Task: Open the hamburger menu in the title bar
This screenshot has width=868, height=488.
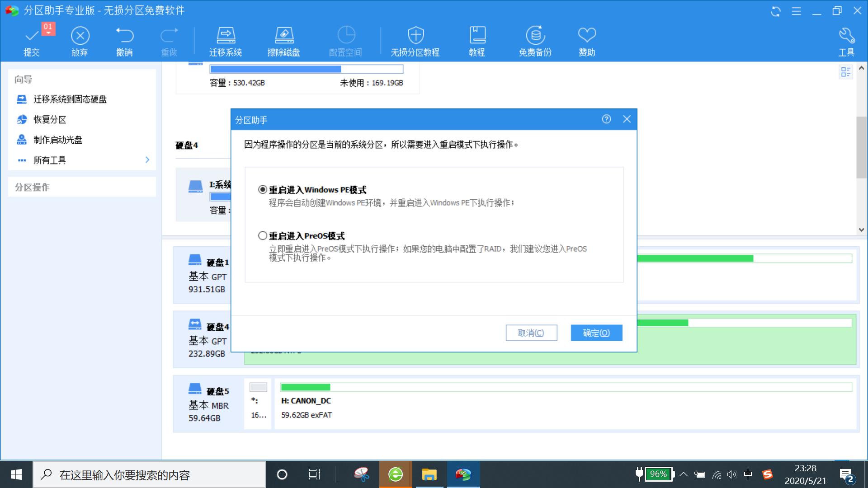Action: pyautogui.click(x=796, y=12)
